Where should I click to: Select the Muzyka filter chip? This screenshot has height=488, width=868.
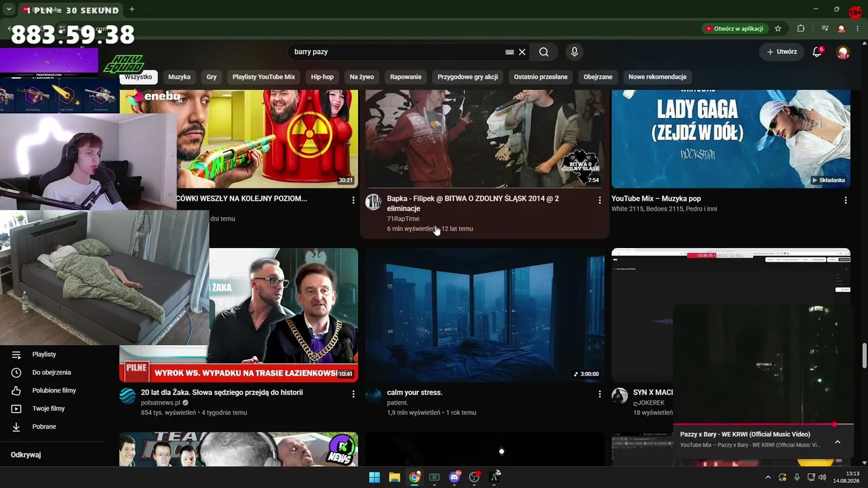tap(179, 77)
